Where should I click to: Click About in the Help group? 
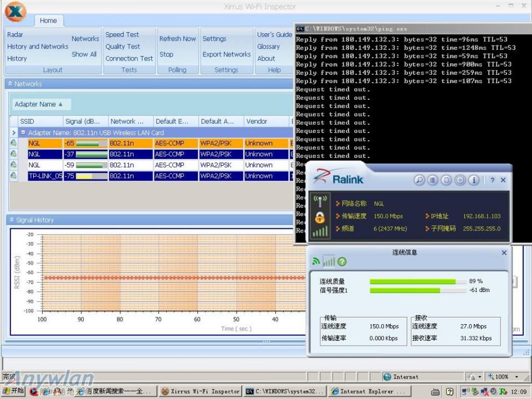click(x=266, y=58)
